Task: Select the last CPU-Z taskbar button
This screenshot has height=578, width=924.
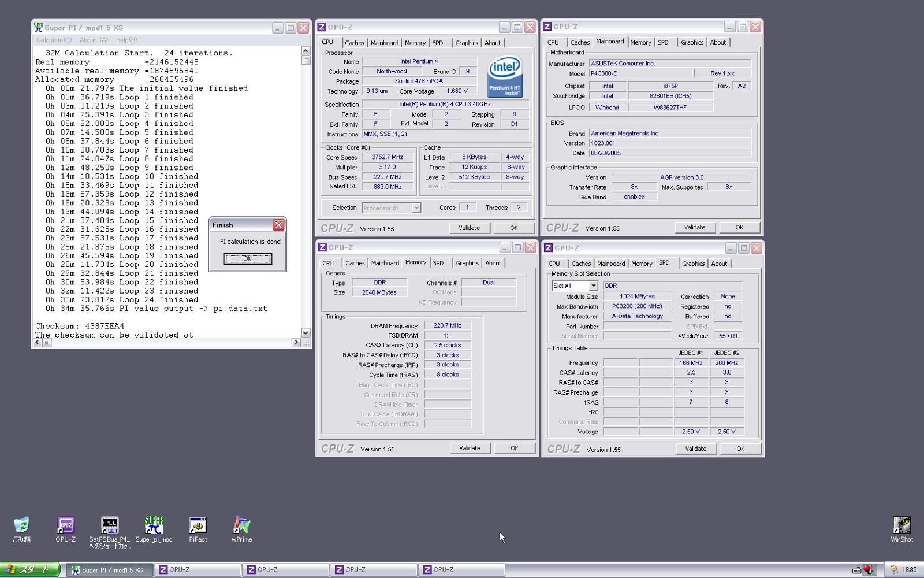Action: coord(461,570)
